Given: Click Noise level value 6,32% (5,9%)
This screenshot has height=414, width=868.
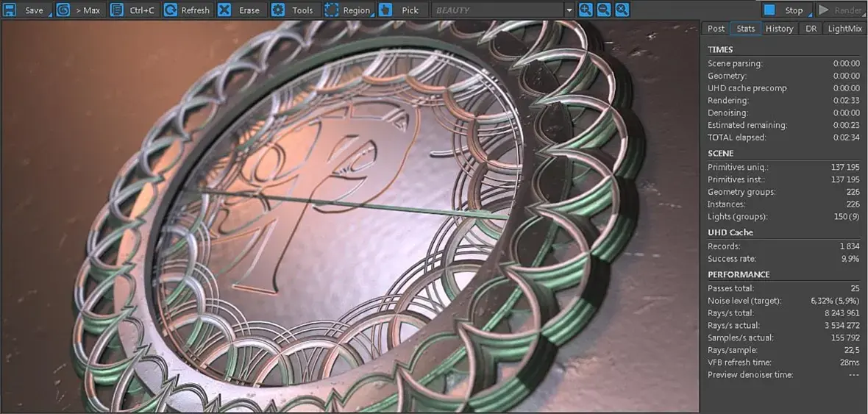Looking at the screenshot, I should [836, 301].
